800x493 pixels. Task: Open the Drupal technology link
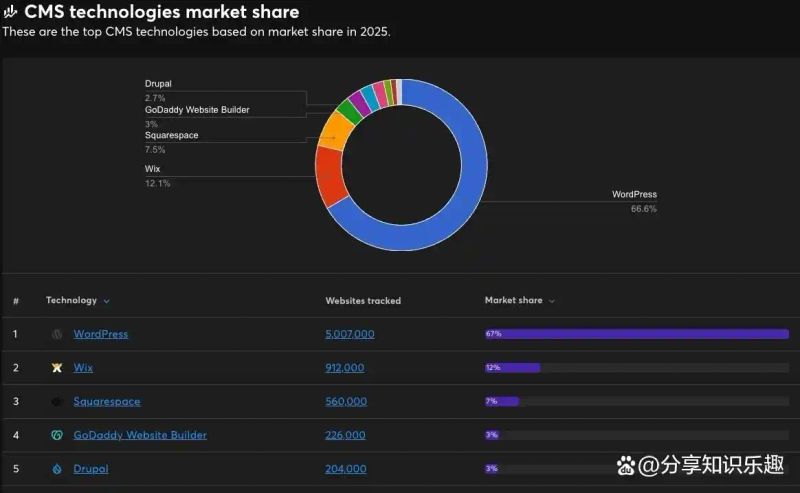click(91, 469)
